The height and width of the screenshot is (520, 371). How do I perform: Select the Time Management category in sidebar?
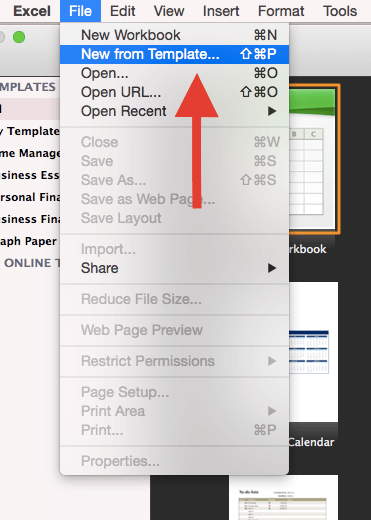coord(30,153)
